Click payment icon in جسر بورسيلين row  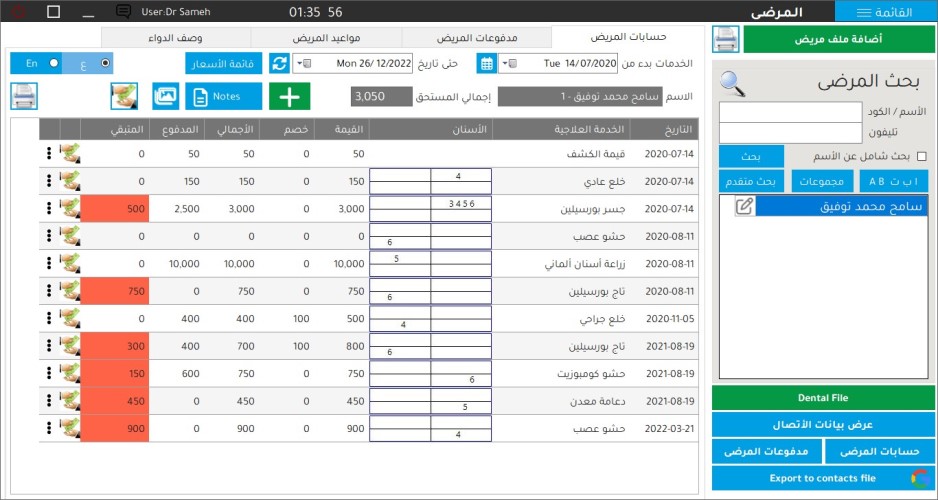pyautogui.click(x=70, y=208)
